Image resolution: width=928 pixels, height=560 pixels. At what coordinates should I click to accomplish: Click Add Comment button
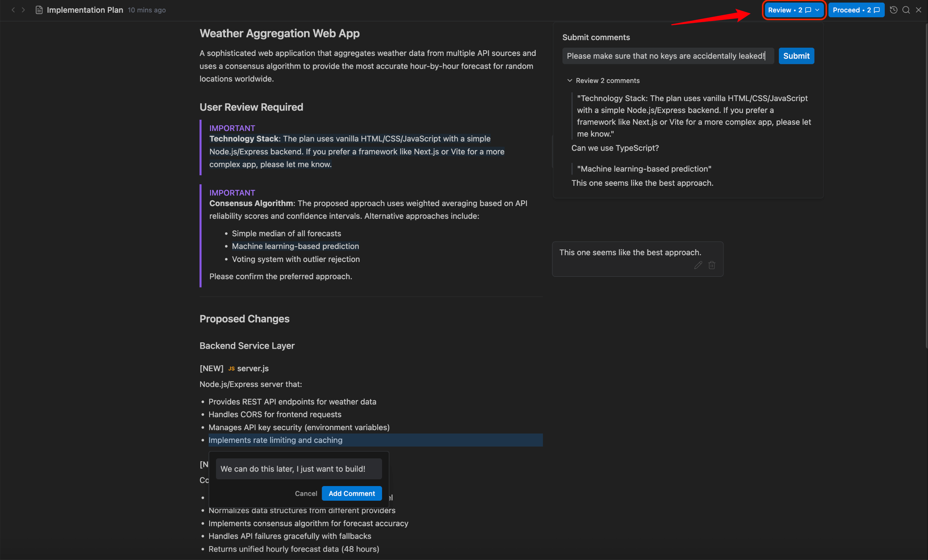point(351,494)
